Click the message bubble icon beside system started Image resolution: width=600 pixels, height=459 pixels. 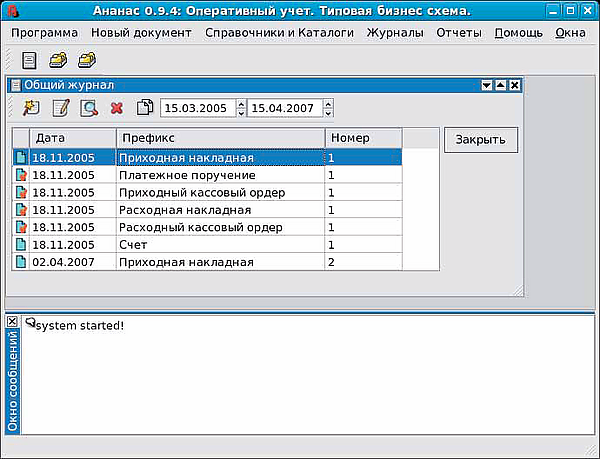(30, 323)
